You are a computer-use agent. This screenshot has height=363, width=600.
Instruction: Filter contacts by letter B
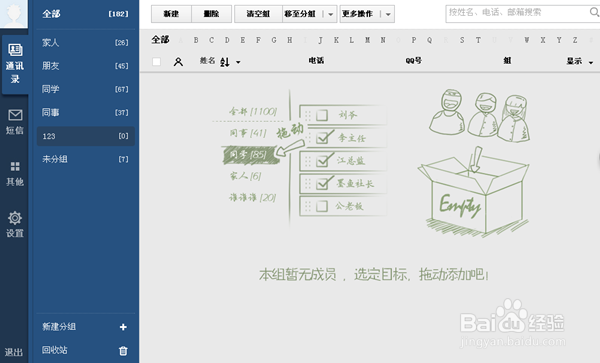click(x=196, y=40)
